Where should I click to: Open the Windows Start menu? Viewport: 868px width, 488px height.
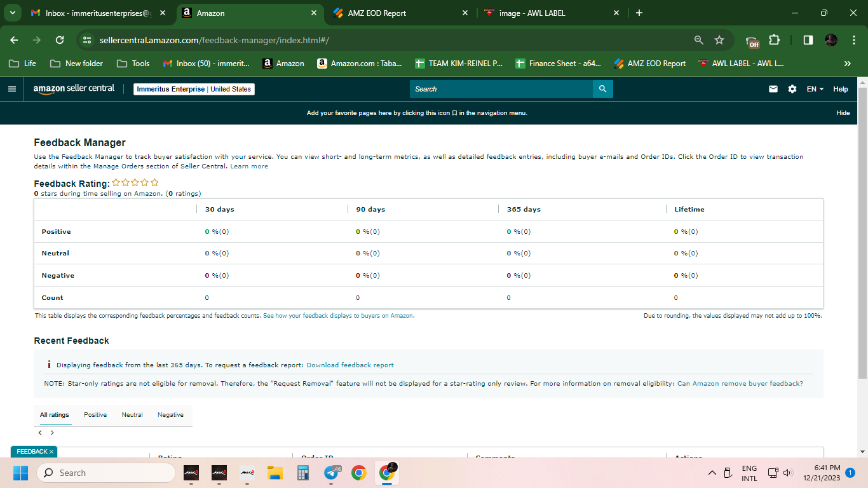click(x=21, y=473)
